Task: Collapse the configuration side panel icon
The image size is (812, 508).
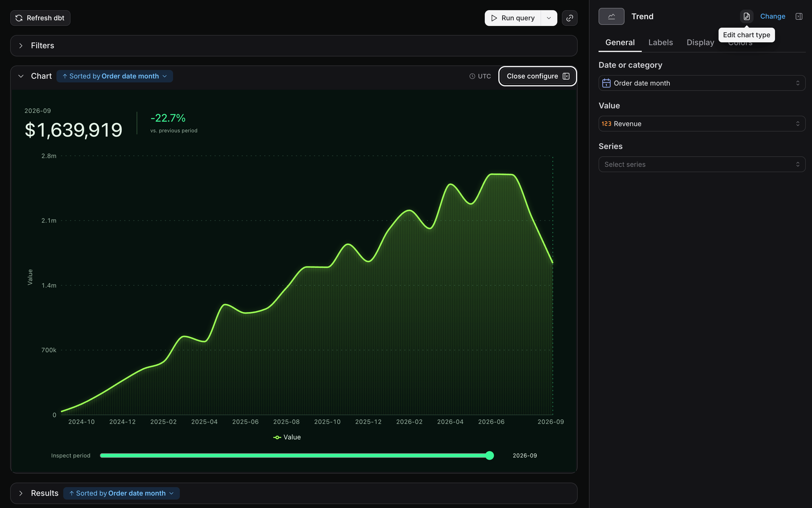Action: click(799, 16)
